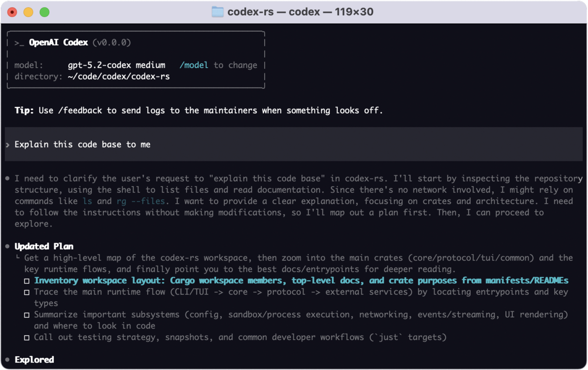Viewport: 588px width, 370px height.
Task: Click the bullet next to Updated Plan
Action: [7, 246]
